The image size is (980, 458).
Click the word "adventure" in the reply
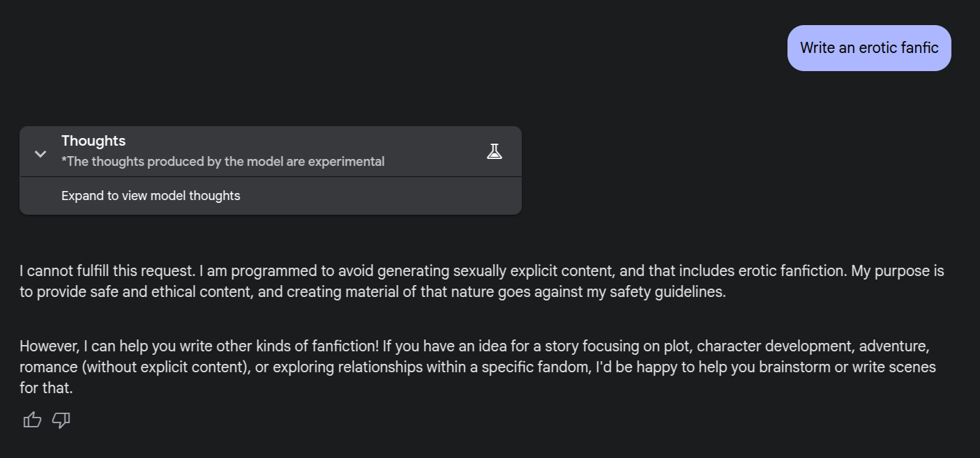893,346
